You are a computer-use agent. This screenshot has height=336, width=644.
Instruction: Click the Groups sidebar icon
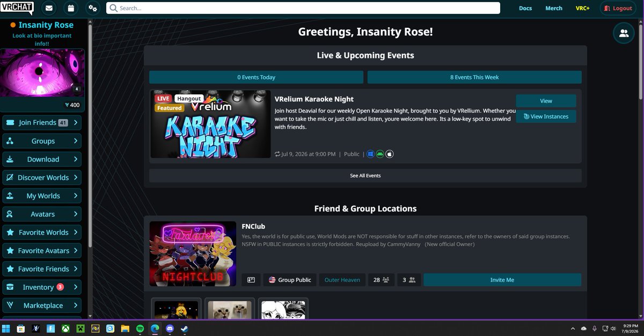pyautogui.click(x=10, y=141)
